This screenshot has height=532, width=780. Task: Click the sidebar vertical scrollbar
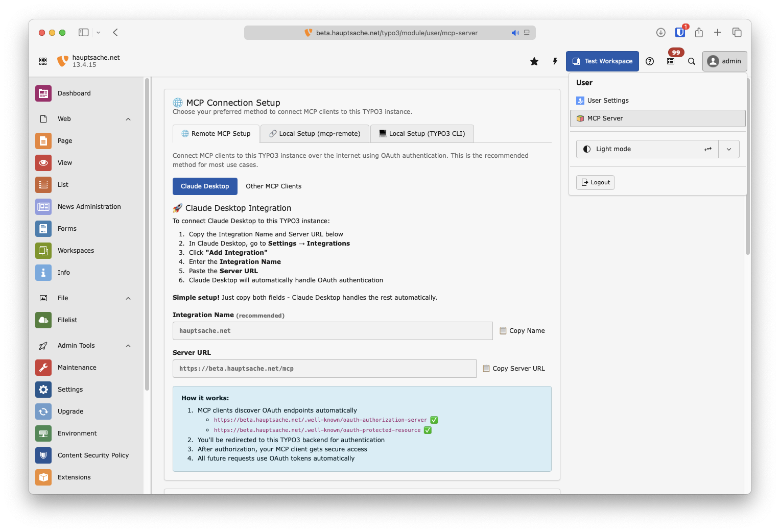(x=147, y=235)
